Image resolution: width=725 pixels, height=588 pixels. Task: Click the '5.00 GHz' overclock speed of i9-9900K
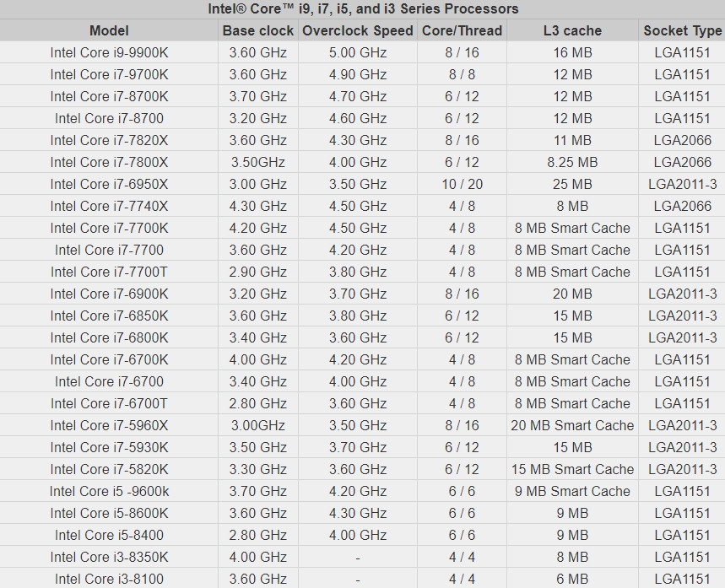pyautogui.click(x=357, y=52)
